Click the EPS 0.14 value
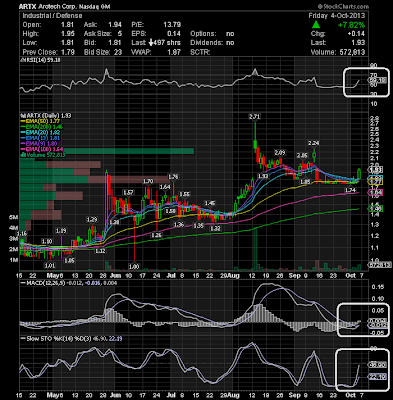The height and width of the screenshot is (400, 393). point(174,34)
